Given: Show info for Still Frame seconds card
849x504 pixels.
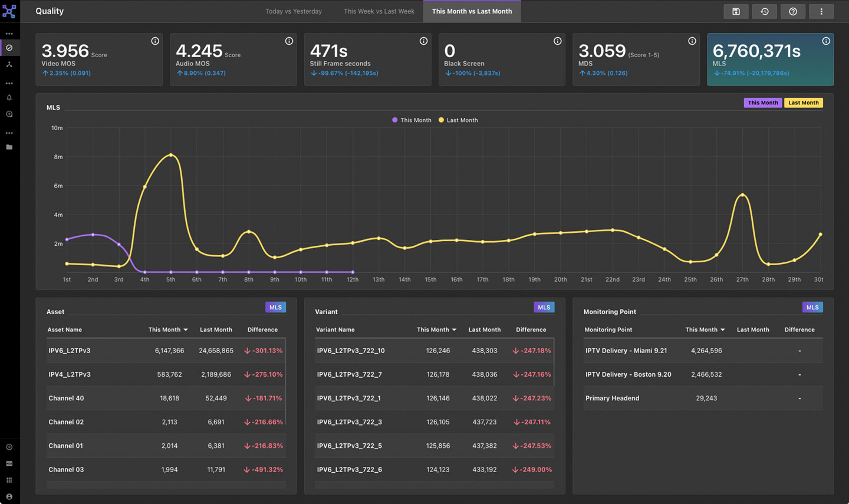Looking at the screenshot, I should coord(423,41).
